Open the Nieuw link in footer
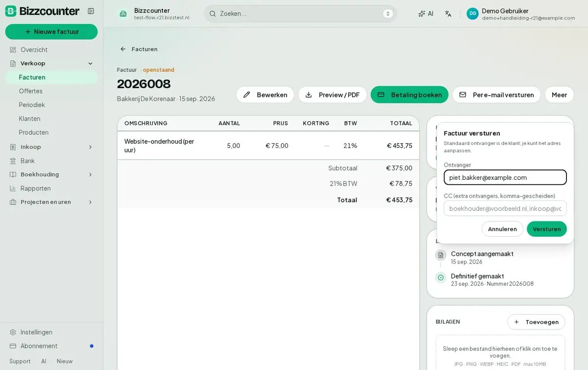Viewport: 588px width, 370px height. pos(65,361)
